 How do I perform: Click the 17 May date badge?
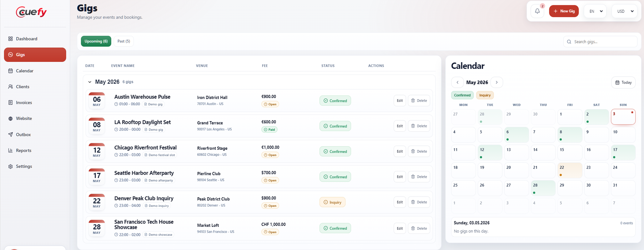pyautogui.click(x=97, y=176)
